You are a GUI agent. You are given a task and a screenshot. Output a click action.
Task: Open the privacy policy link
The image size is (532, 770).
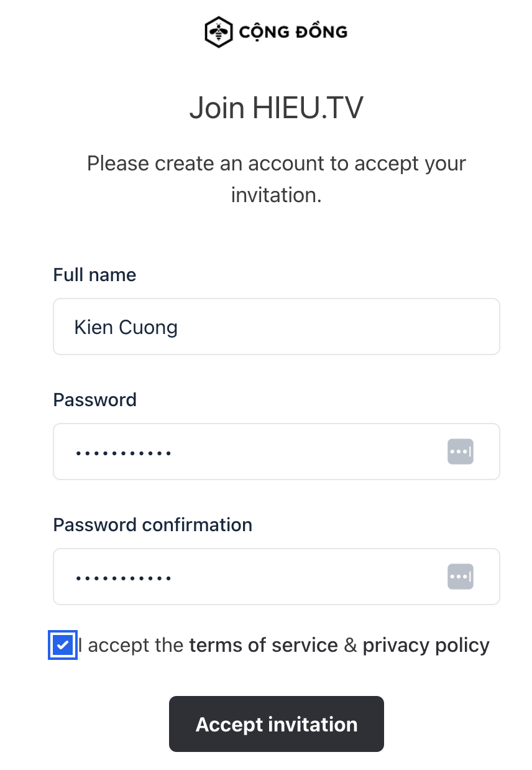click(426, 646)
